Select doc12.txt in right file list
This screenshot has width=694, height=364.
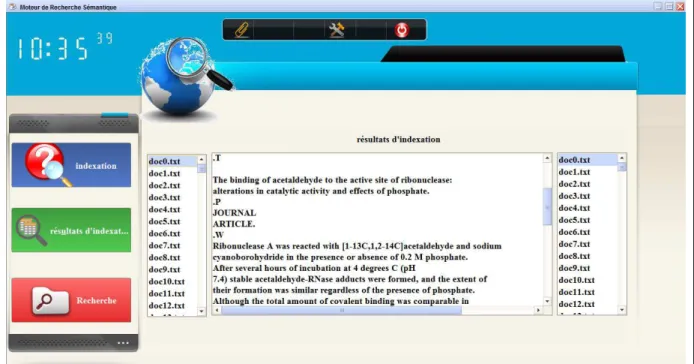pos(587,304)
